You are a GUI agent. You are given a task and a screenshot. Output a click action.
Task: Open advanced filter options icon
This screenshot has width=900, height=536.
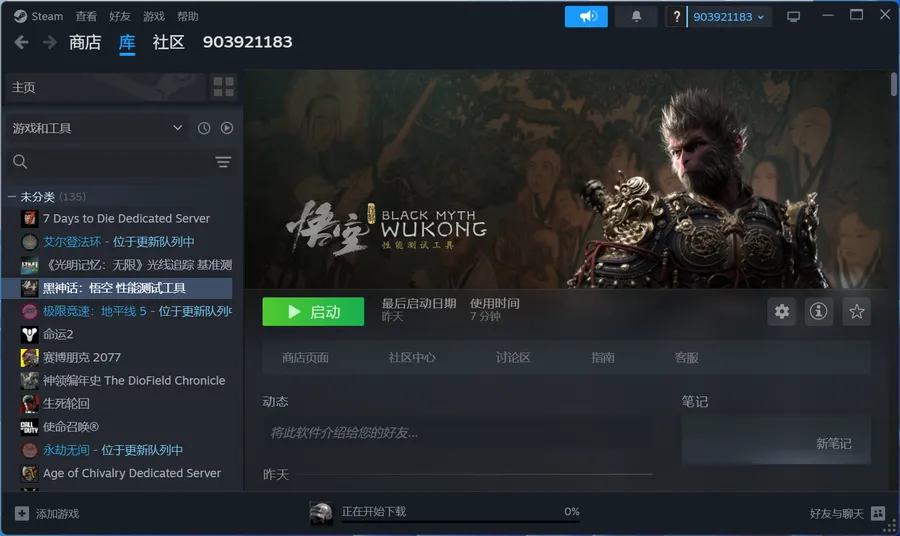223,162
